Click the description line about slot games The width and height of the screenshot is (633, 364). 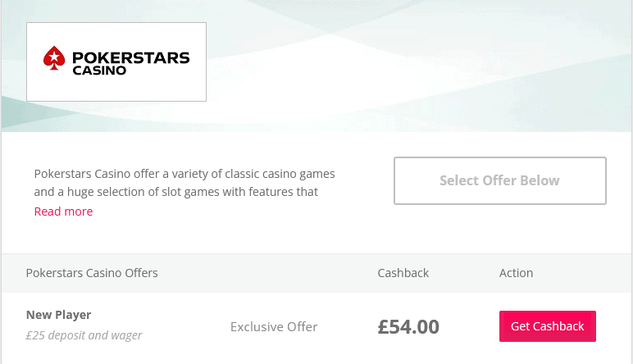point(176,192)
